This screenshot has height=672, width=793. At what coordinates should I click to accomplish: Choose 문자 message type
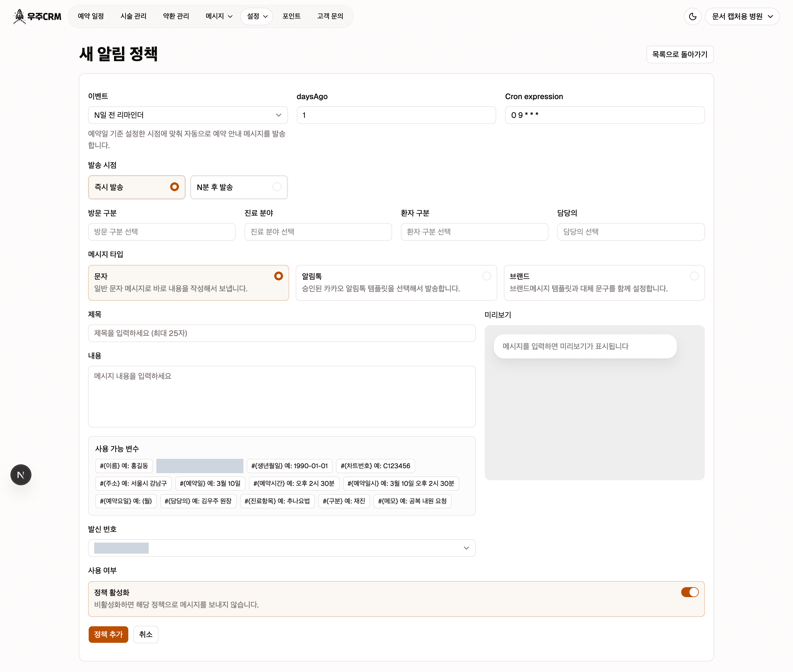click(189, 283)
